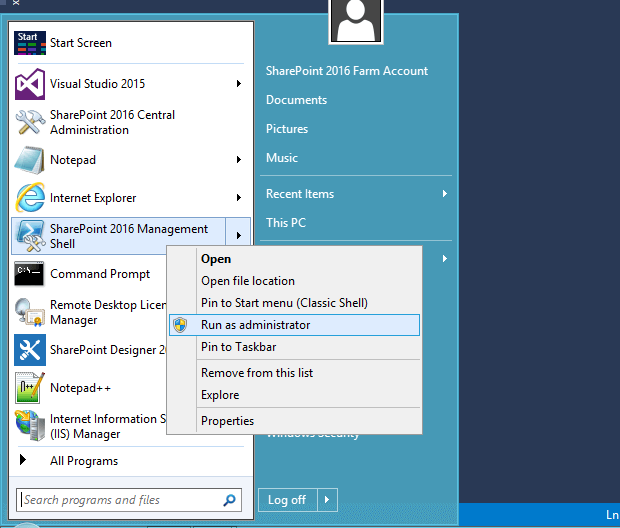
Task: Click SharePoint 2016 Central Administration text
Action: [x=112, y=122]
